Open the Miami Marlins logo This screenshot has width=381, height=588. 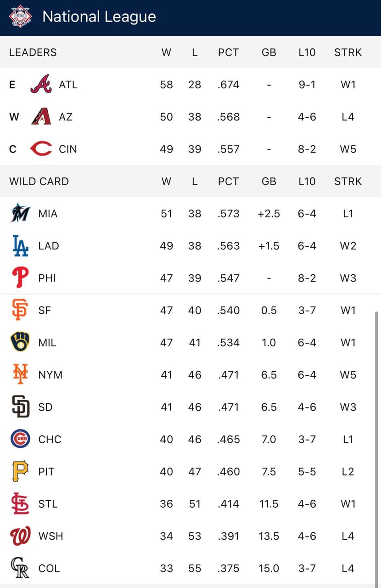click(x=20, y=213)
